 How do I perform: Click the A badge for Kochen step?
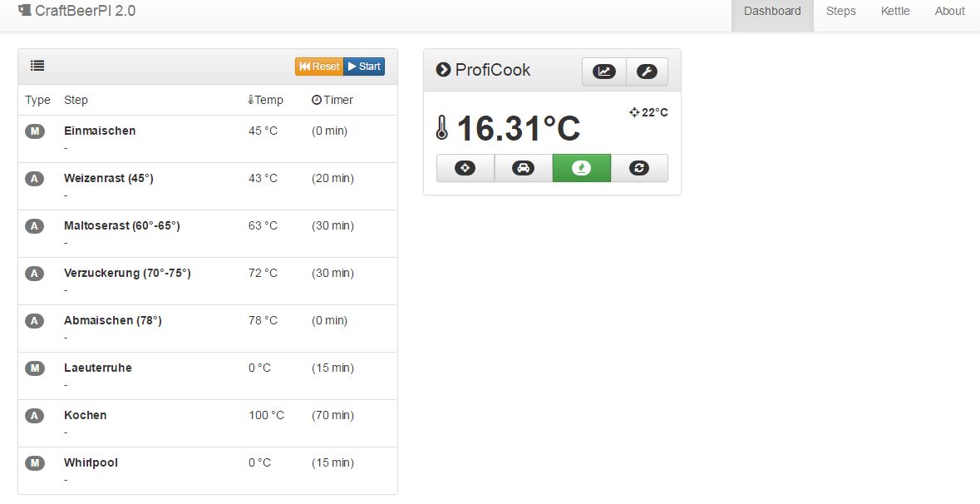35,416
